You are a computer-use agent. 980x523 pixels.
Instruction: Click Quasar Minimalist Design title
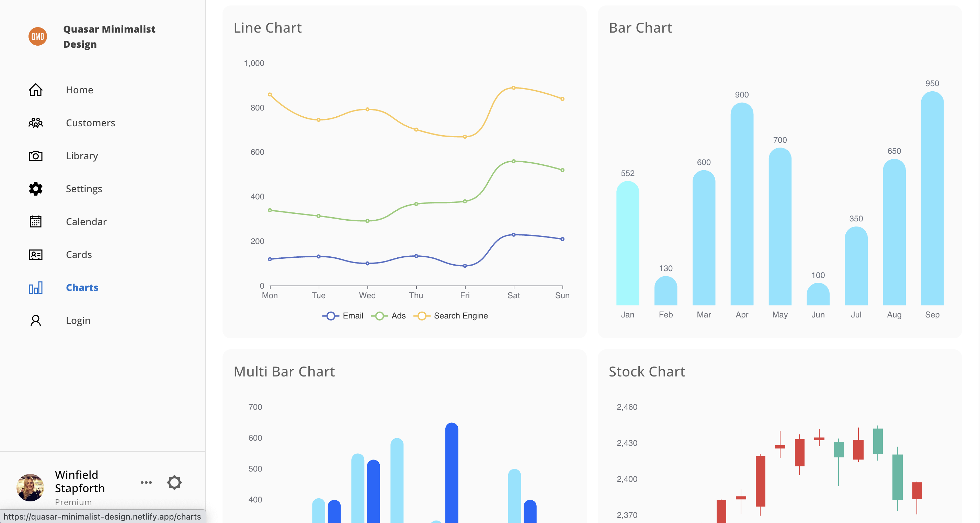coord(109,36)
